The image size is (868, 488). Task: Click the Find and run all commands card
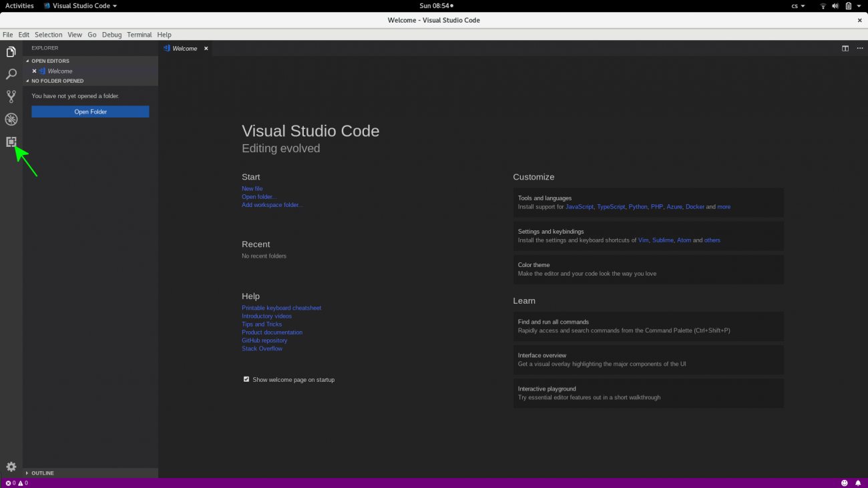tap(648, 326)
